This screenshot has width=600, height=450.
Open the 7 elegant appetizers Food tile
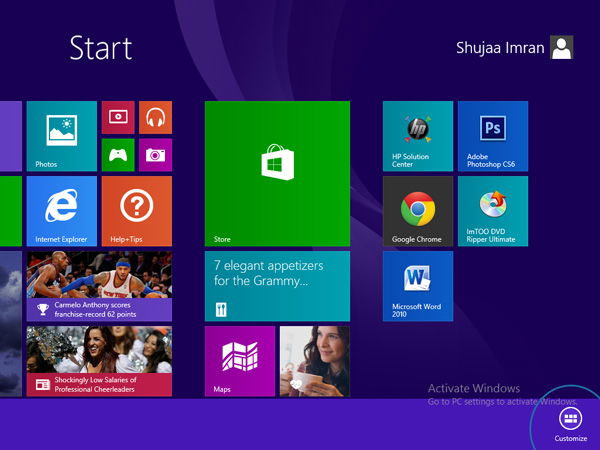click(277, 286)
